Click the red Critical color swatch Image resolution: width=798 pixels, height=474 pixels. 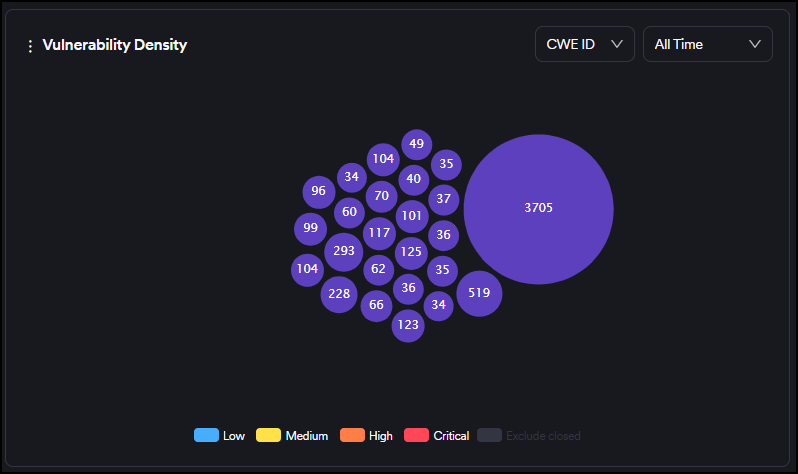pyautogui.click(x=416, y=436)
